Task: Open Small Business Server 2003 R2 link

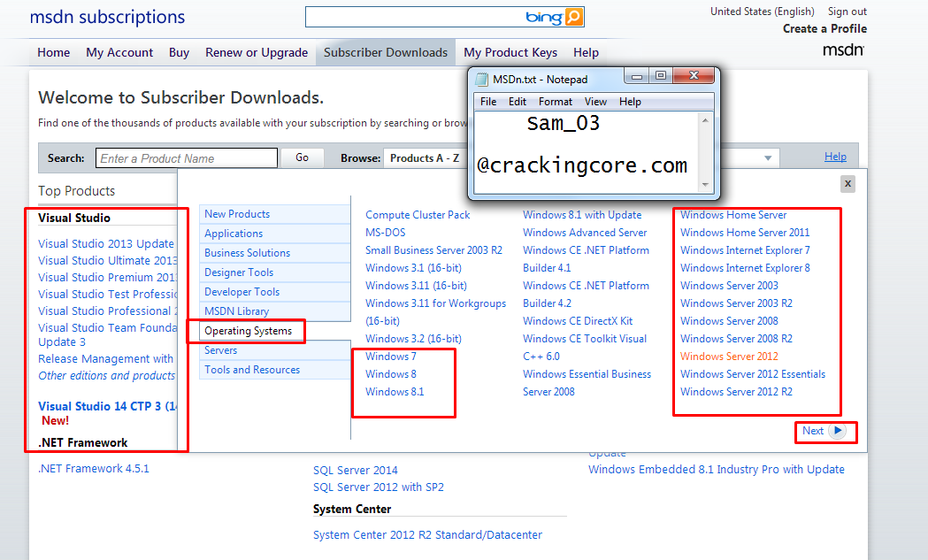Action: 433,250
